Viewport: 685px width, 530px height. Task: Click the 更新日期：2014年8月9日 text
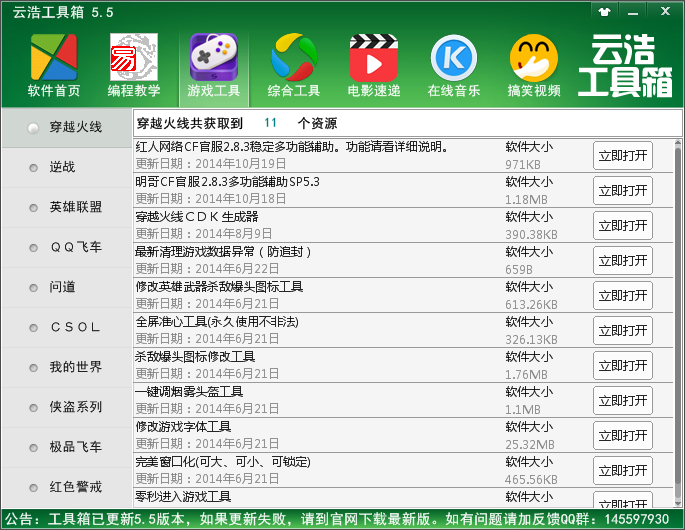(204, 234)
